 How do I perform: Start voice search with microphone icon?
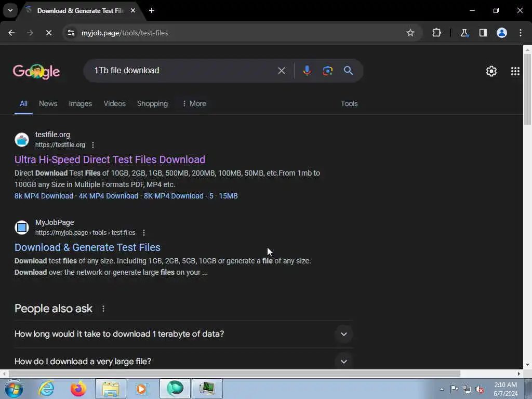pyautogui.click(x=307, y=71)
